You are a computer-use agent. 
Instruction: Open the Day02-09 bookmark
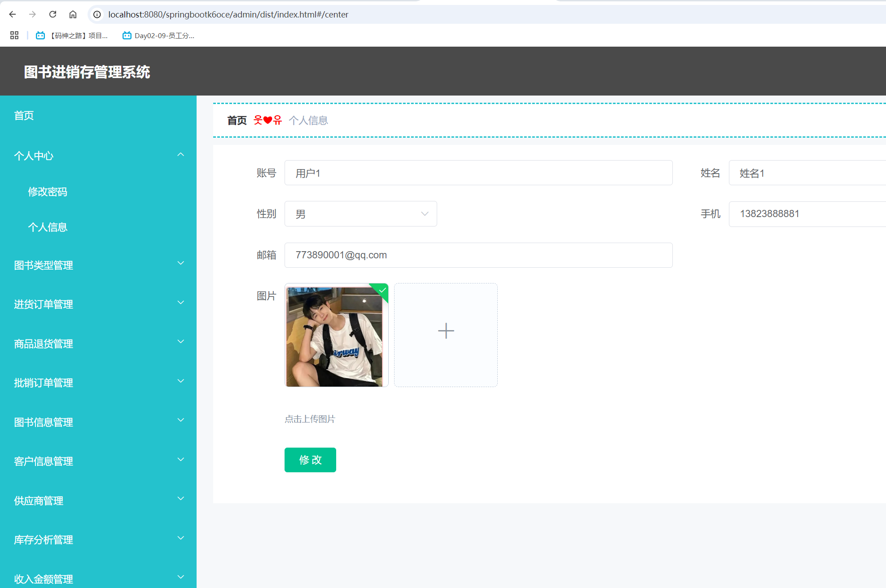click(158, 35)
